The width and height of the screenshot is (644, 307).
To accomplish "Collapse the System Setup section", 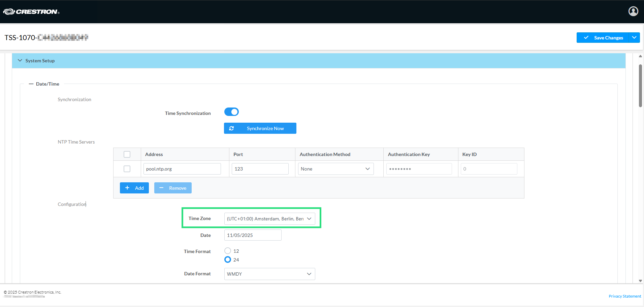I will (20, 61).
